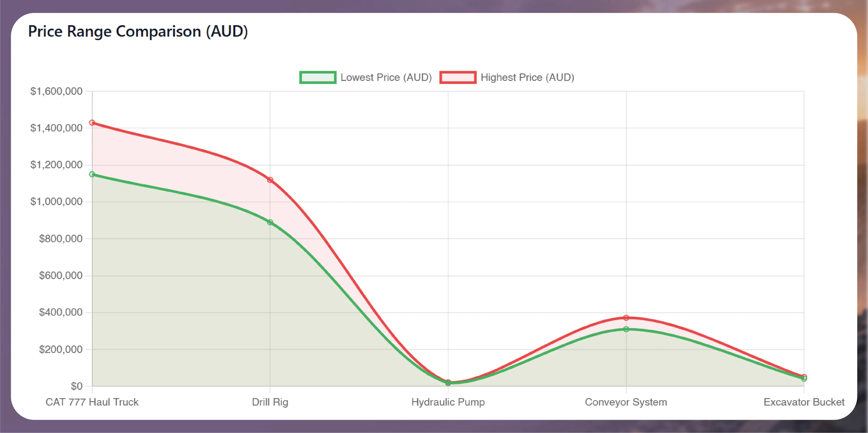This screenshot has width=868, height=433.
Task: Click the Price Range Comparison (AUD) title
Action: [138, 31]
